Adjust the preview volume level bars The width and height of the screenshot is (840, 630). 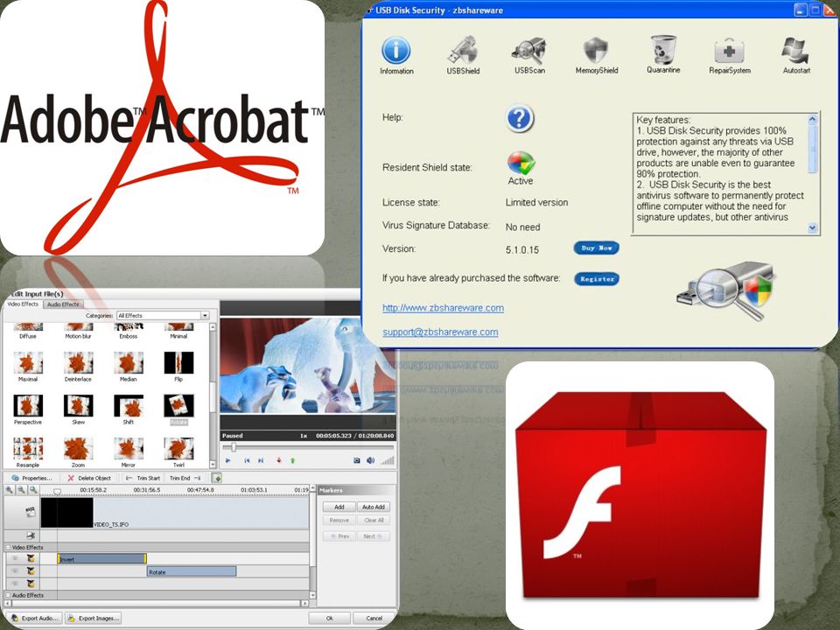pos(388,460)
